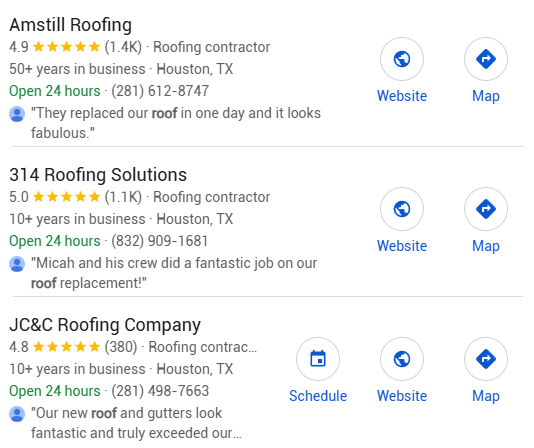Open Amstill Roofing website globe icon

click(402, 59)
